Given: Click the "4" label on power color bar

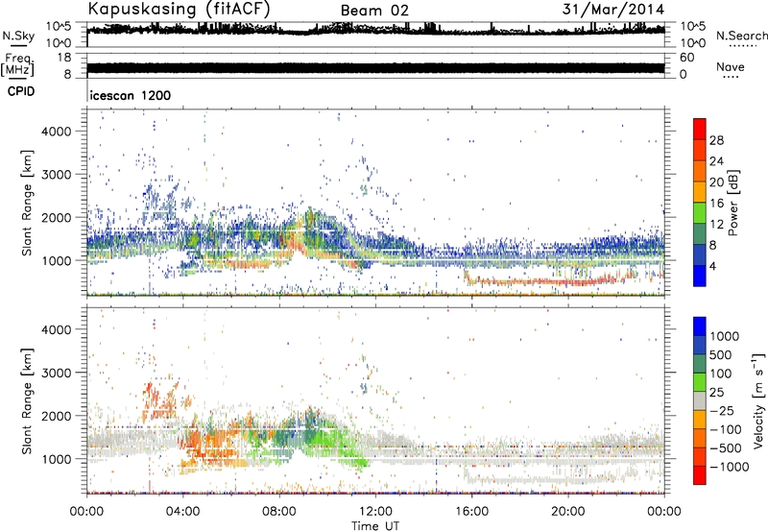Looking at the screenshot, I should coord(713,266).
